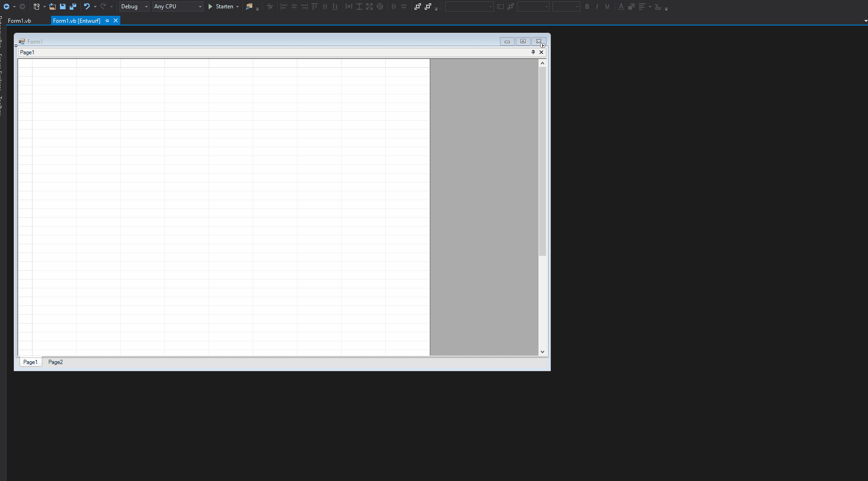Click the Bring to Front icon
The height and width of the screenshot is (481, 868).
[418, 6]
